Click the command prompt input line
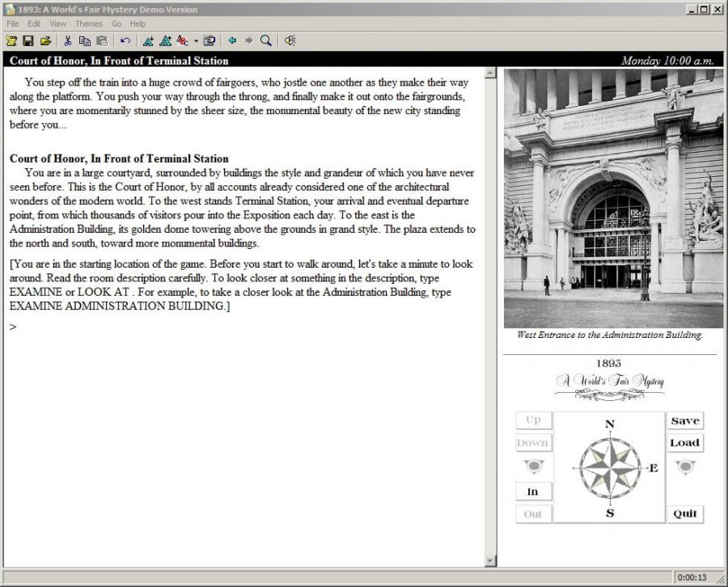Viewport: 728px width, 587px height. (x=243, y=327)
